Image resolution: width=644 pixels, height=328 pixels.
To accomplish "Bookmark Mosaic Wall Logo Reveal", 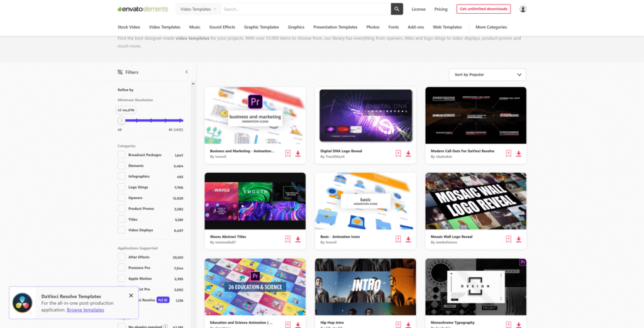I will (508, 239).
